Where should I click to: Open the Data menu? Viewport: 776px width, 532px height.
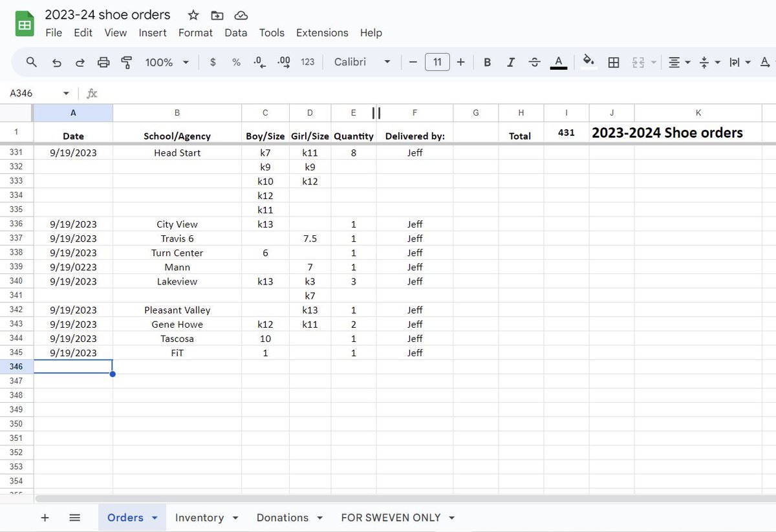(x=236, y=32)
